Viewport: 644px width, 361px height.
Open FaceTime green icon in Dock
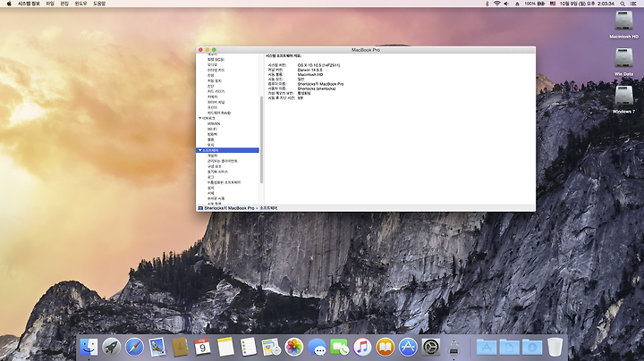pos(340,347)
